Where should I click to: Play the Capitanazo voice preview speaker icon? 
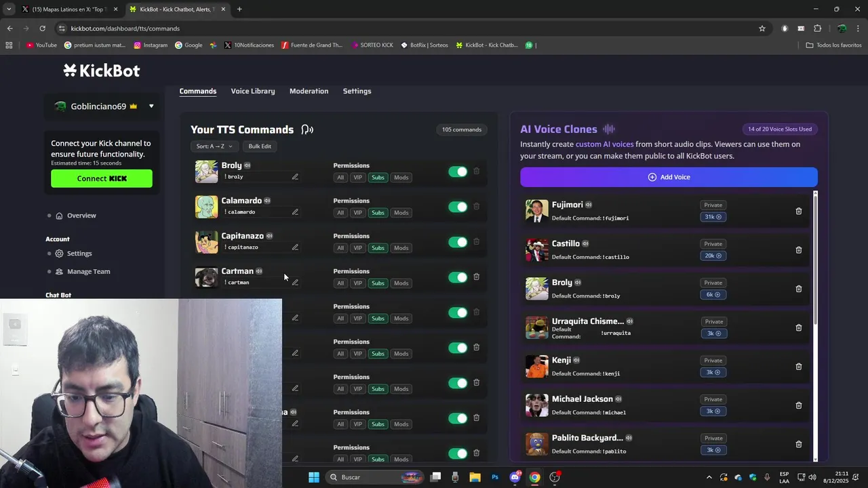coord(269,236)
